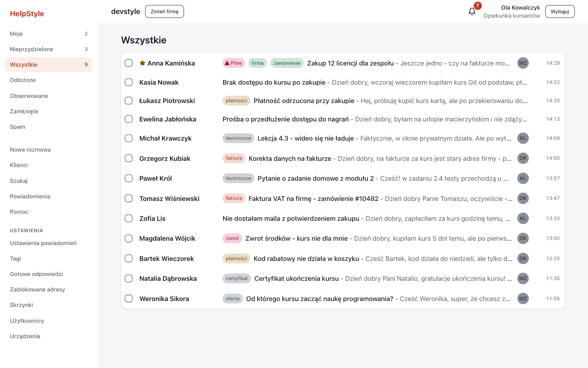The width and height of the screenshot is (588, 368).
Task: Open the conversation Nie dostałam maila z potwierdzeniem zakupu
Action: pyautogui.click(x=343, y=218)
